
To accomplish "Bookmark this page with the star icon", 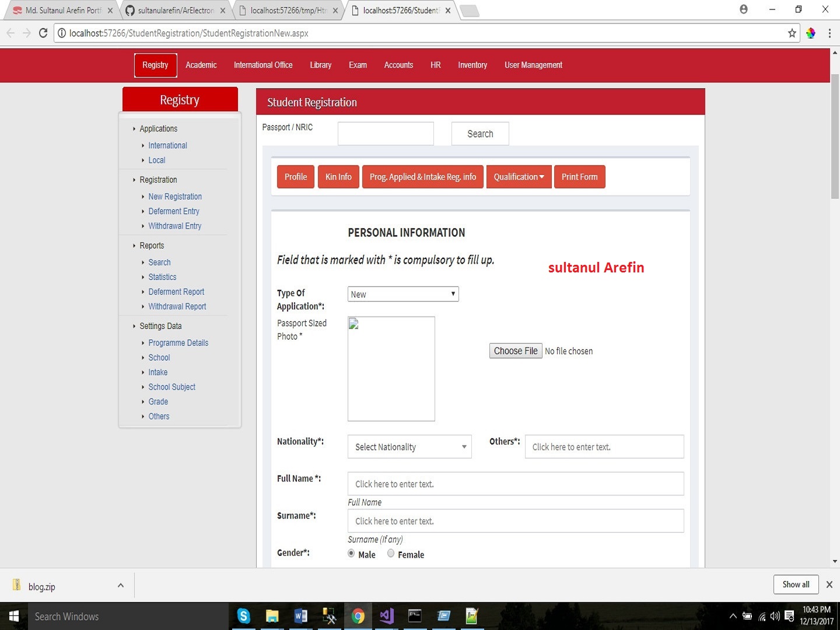I will [x=792, y=33].
